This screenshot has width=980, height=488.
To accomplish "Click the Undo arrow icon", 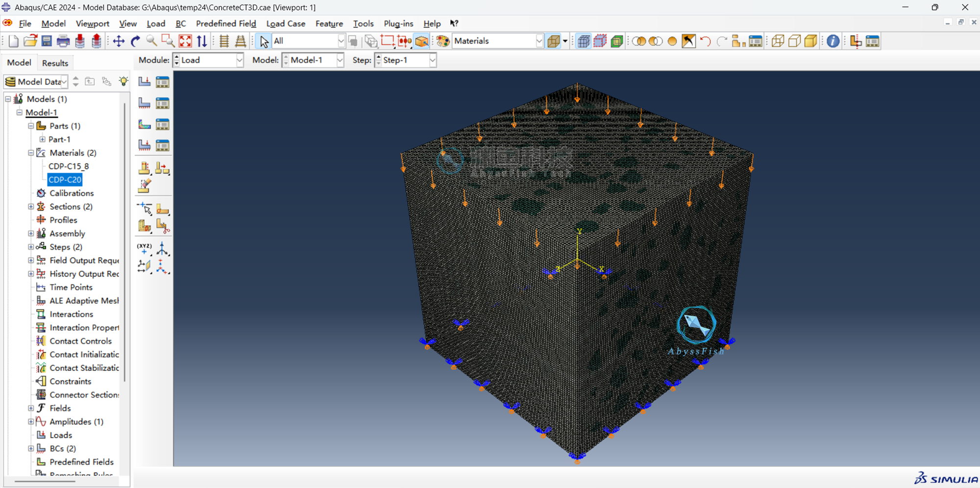I will click(x=705, y=41).
